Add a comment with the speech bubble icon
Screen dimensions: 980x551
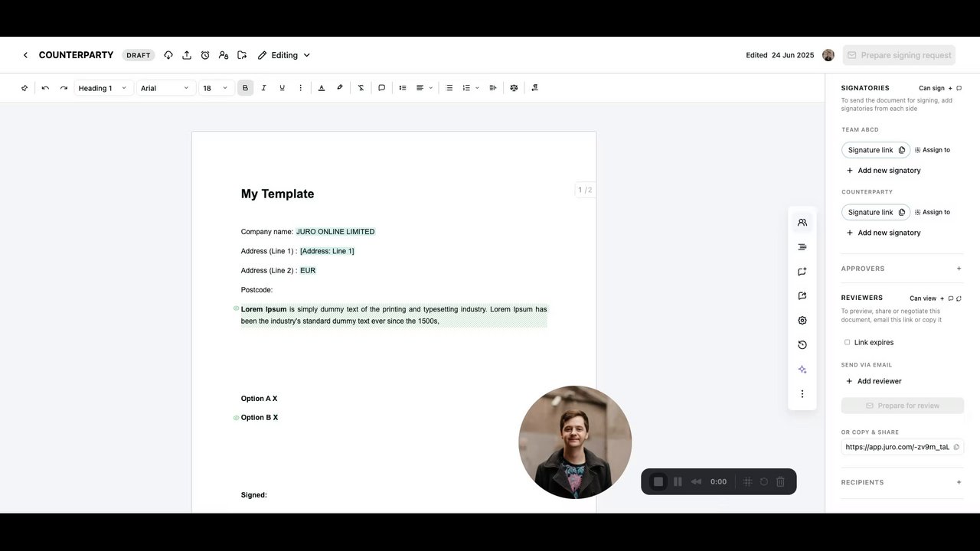(382, 88)
